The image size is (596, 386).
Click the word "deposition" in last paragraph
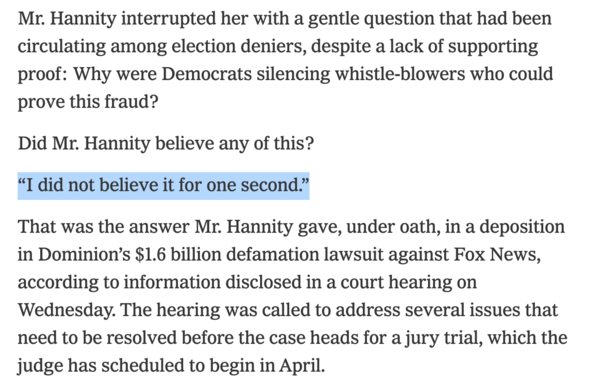coord(522,226)
